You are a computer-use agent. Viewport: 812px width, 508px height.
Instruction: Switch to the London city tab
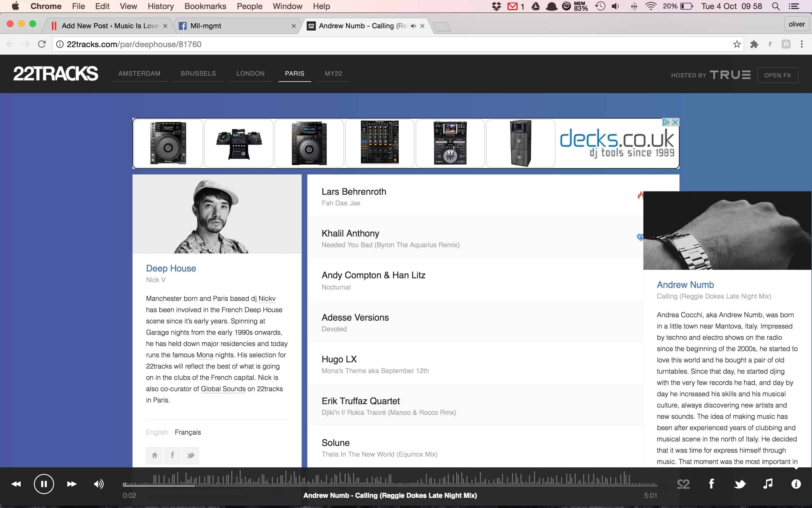click(x=250, y=73)
